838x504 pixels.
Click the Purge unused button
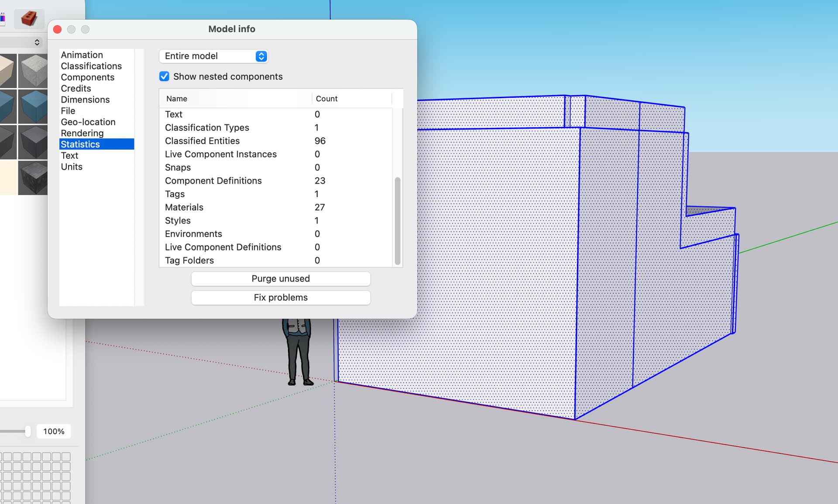pos(281,279)
